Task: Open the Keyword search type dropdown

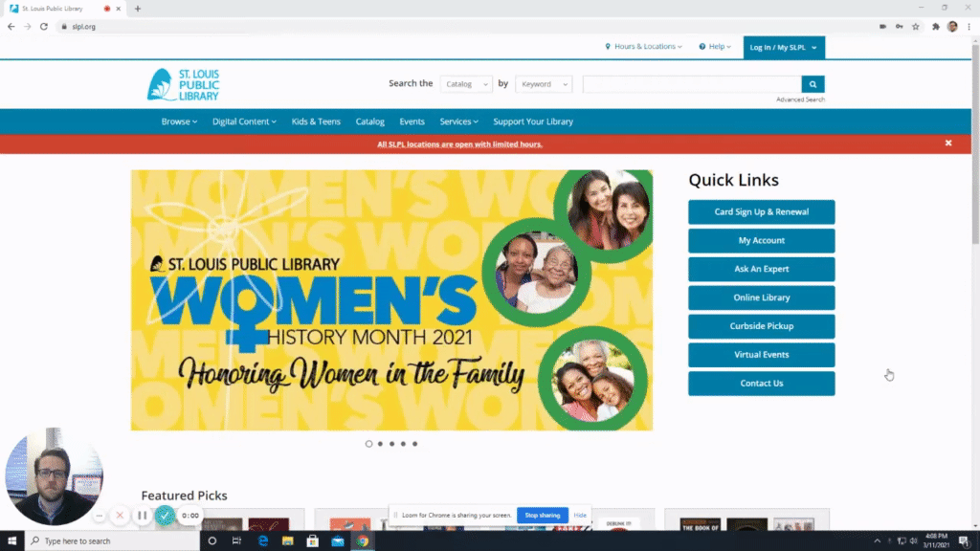Action: click(x=545, y=84)
